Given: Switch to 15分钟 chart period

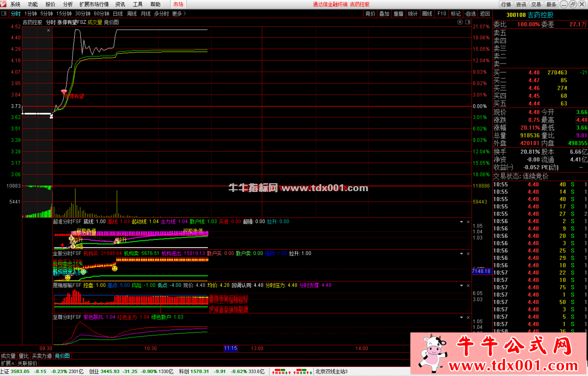Looking at the screenshot, I should coord(64,14).
